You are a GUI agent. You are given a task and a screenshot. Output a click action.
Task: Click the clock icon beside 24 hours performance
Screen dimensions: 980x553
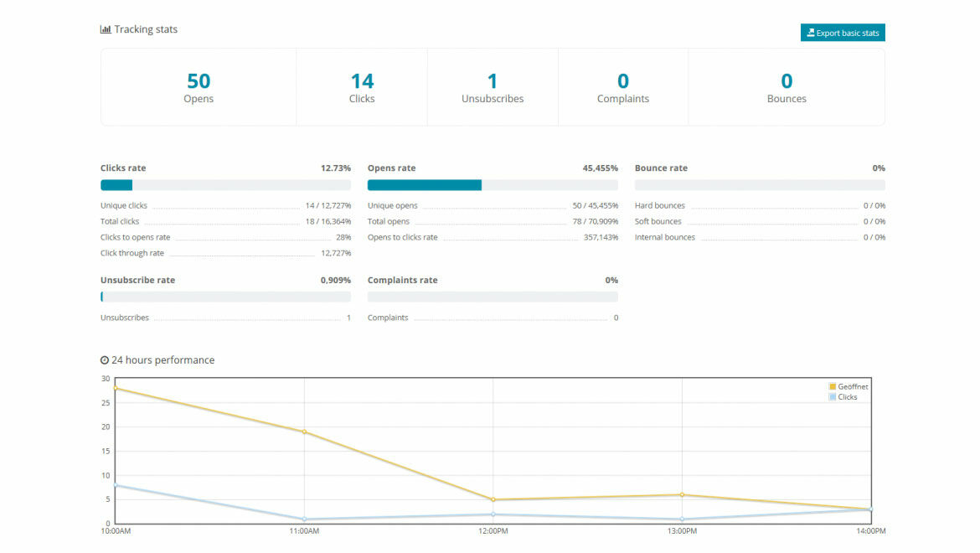105,360
